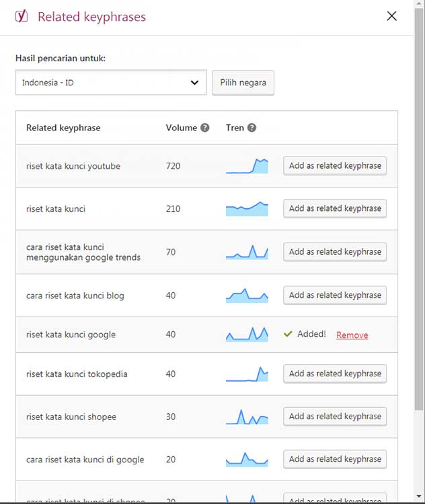The height and width of the screenshot is (504, 425).
Task: Click the Yoast logo icon in header
Action: point(22,16)
